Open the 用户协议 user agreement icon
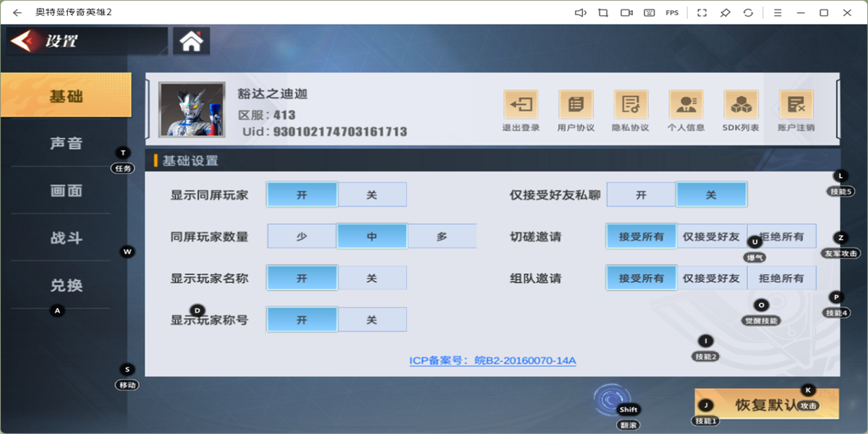The height and width of the screenshot is (434, 868). tap(576, 106)
